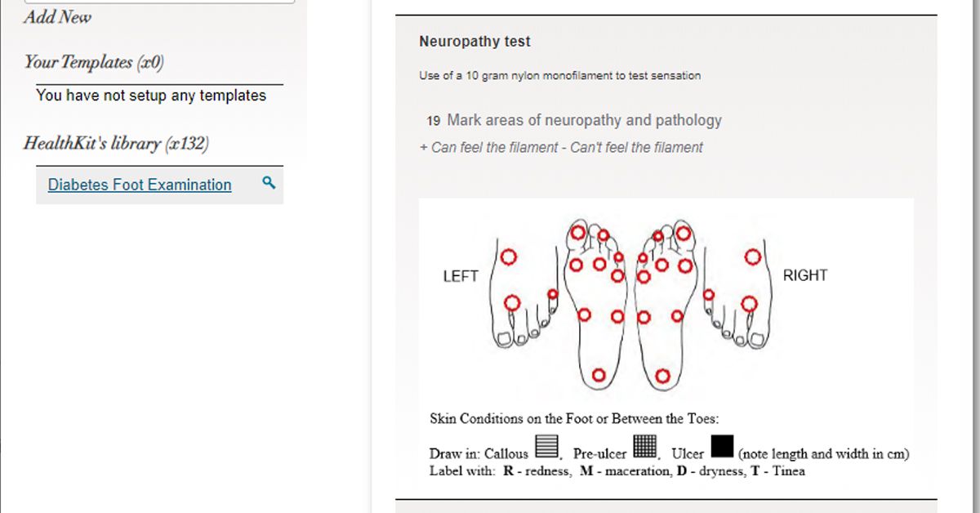Screen dimensions: 980x513
Task: Click HealthKit's library (x132) heading
Action: point(116,144)
